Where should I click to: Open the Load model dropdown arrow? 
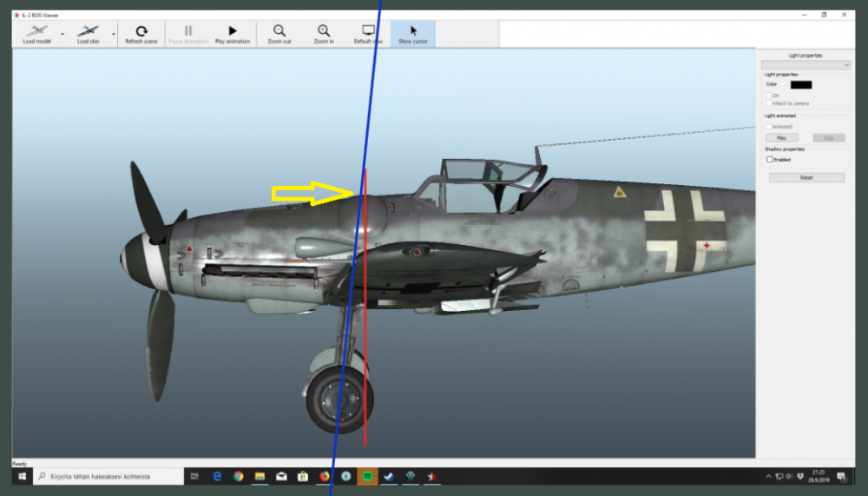coord(62,34)
